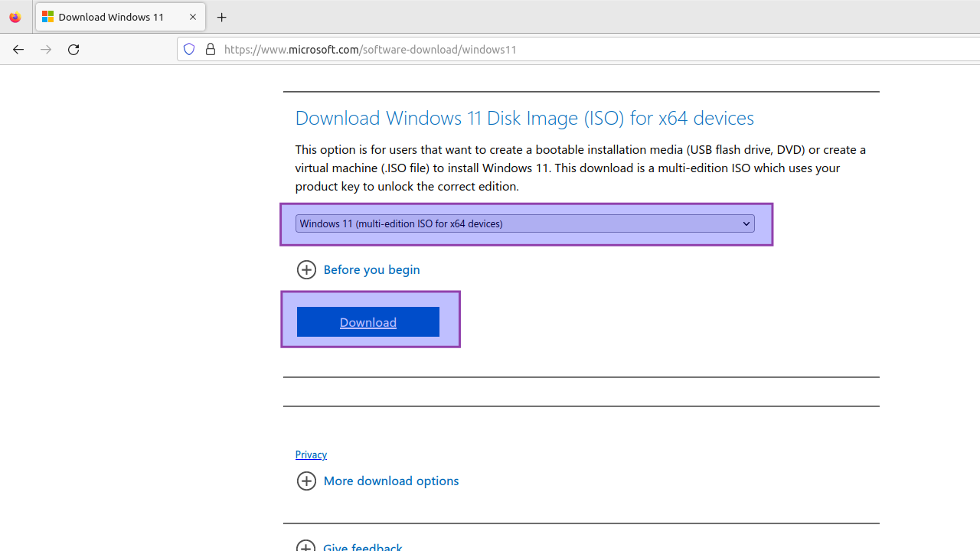Open a new browser tab
Viewport: 980px width, 551px height.
(x=222, y=17)
